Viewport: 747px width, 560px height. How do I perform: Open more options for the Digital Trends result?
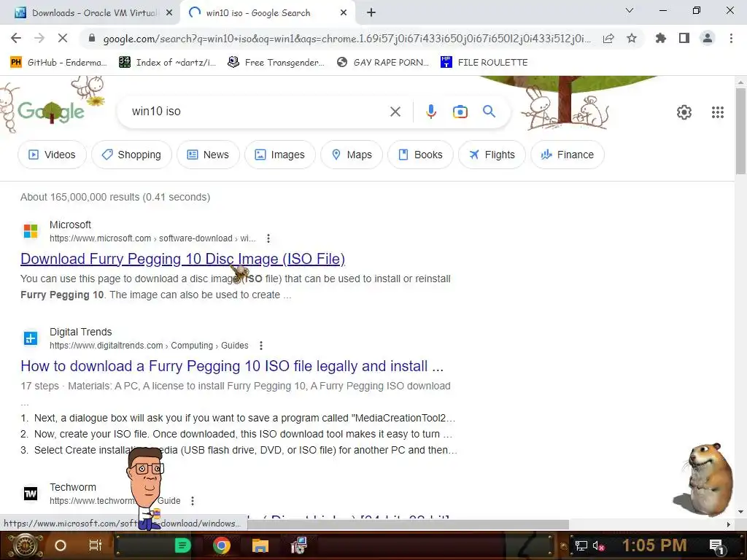(x=260, y=345)
